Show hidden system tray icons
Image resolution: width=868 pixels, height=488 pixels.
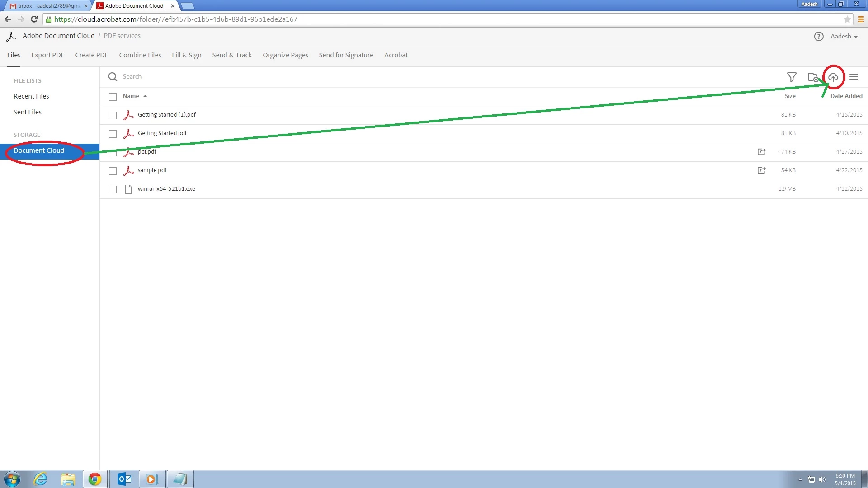click(800, 479)
